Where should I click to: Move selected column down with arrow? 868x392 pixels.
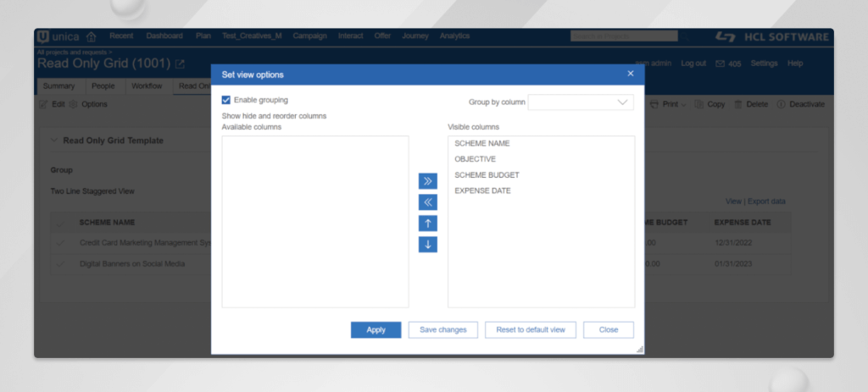428,245
